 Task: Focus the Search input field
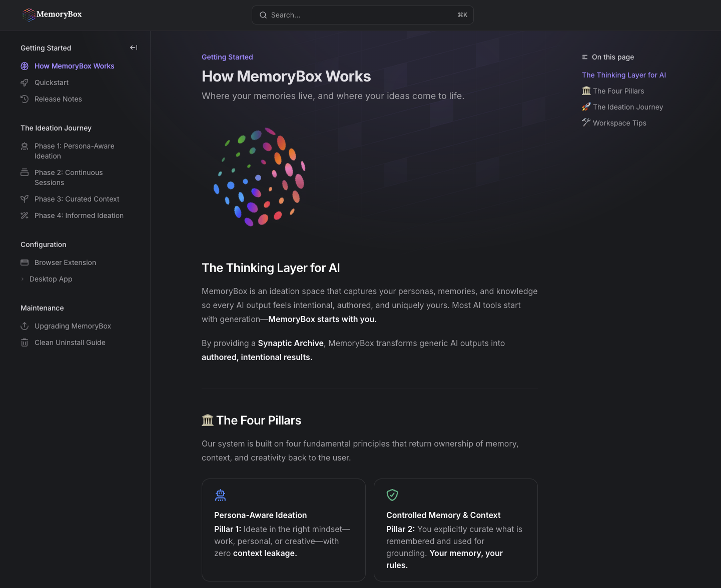coord(363,15)
